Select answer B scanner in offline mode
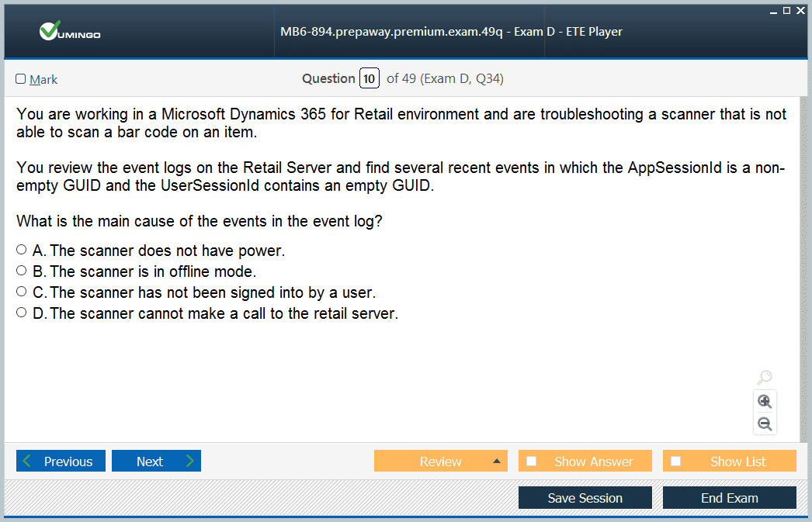Image resolution: width=812 pixels, height=522 pixels. point(21,271)
